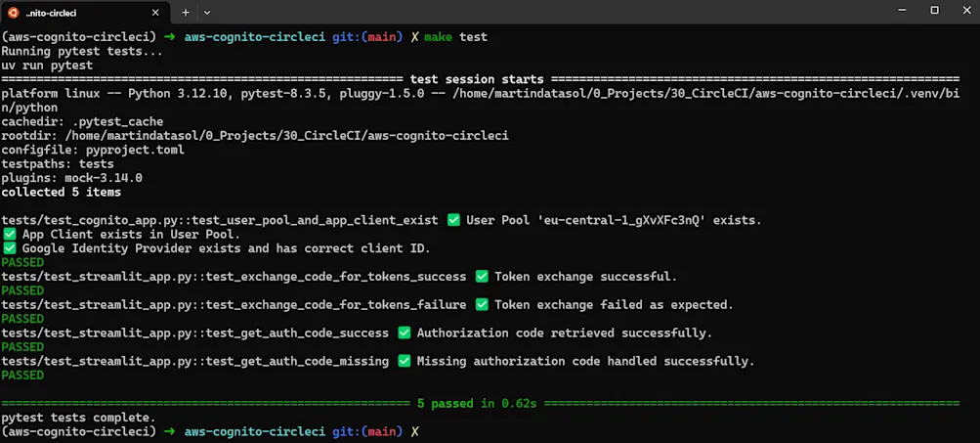Image resolution: width=980 pixels, height=443 pixels.
Task: Close the nito-circleci tab
Action: (155, 13)
